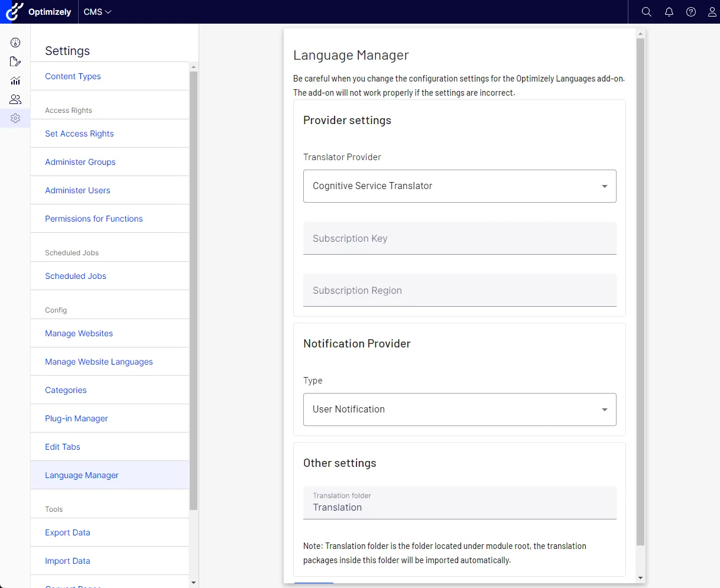Click the Language Manager page title

click(351, 56)
